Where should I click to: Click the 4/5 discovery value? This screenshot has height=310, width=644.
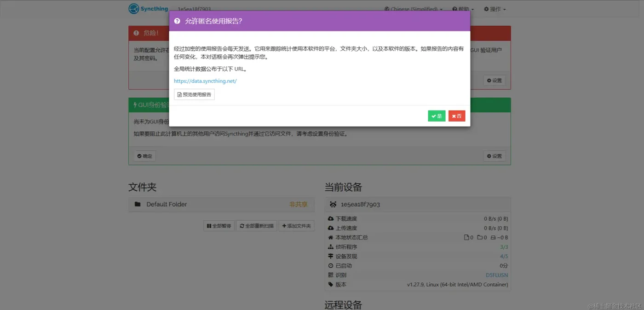click(504, 257)
